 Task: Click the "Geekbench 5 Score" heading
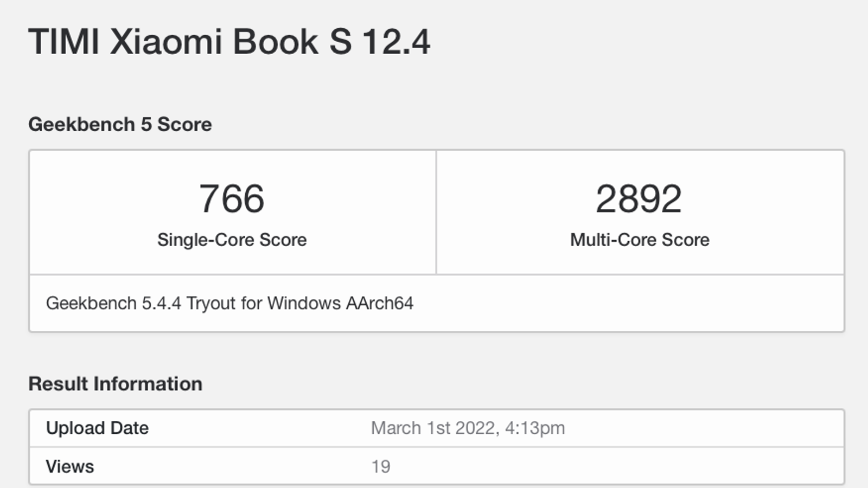(120, 124)
